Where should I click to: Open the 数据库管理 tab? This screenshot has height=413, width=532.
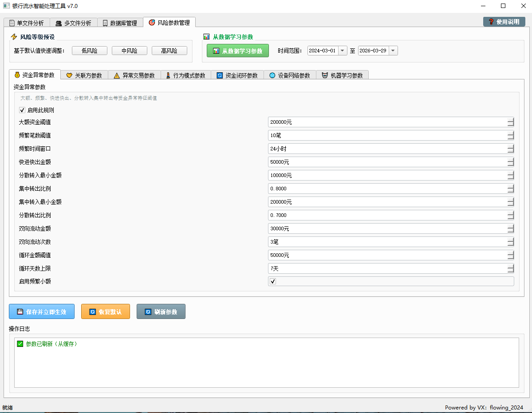(x=120, y=23)
